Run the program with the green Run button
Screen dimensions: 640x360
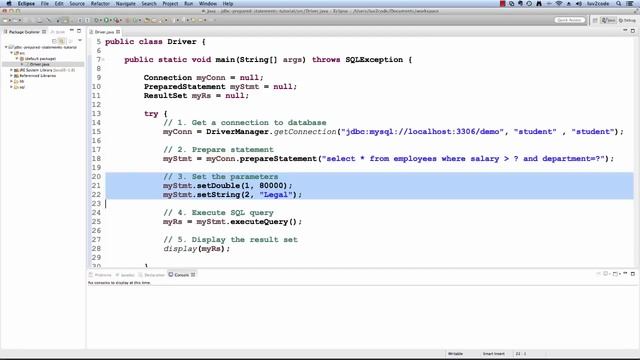(x=106, y=20)
